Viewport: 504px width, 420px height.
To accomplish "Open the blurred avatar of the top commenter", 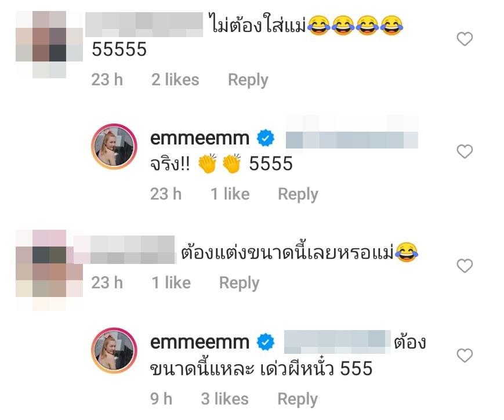I will pos(49,45).
